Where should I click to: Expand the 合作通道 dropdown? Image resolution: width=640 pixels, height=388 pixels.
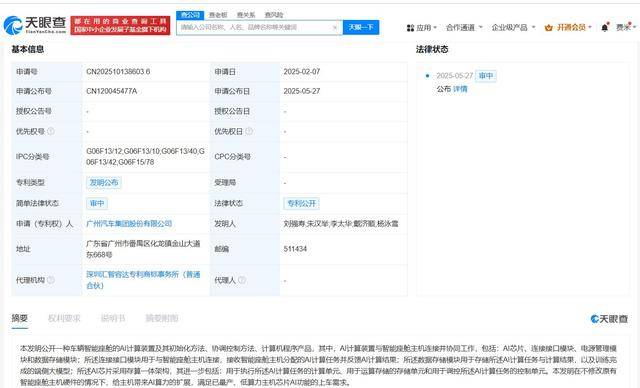pos(464,27)
